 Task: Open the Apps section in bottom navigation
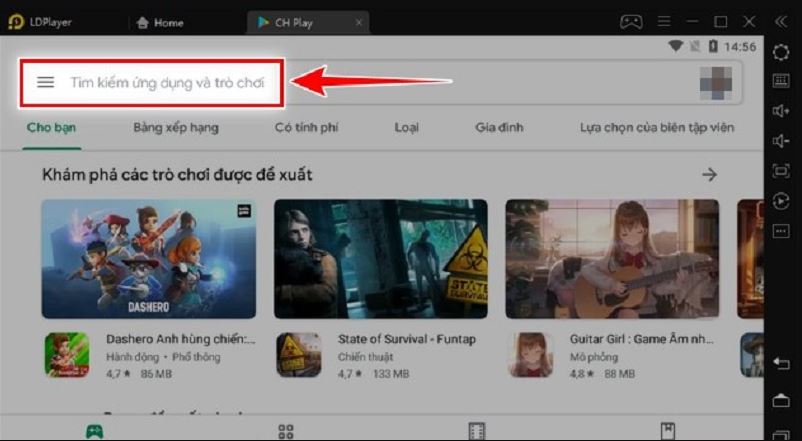coord(286,431)
